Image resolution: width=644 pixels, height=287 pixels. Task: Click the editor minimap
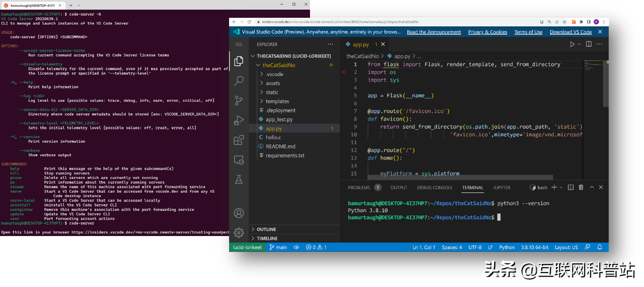[594, 66]
